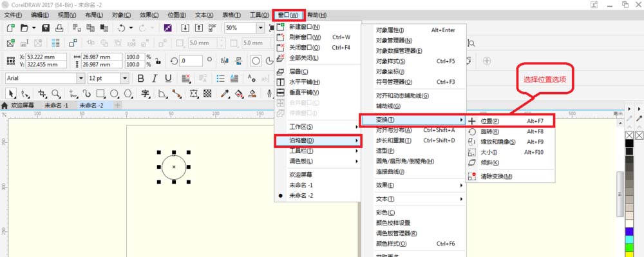644x257 pixels.
Task: Expand the Undo history dropdown arrow
Action: 131,28
